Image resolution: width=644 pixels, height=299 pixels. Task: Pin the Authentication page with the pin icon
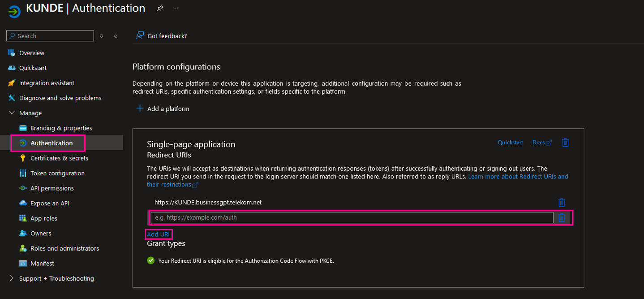[160, 9]
